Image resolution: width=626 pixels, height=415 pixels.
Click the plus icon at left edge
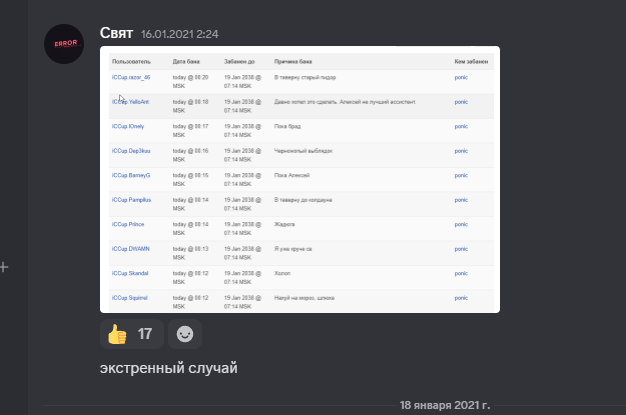(4, 267)
